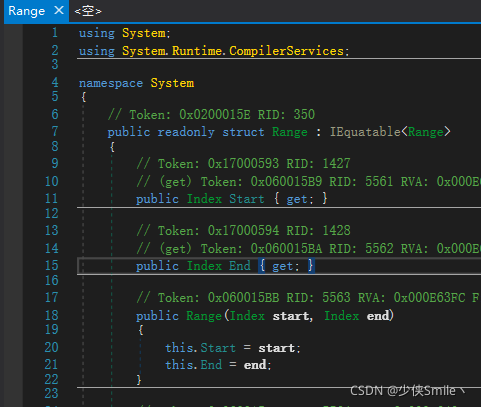Click the 'end' value assigned on line 21

tap(255, 365)
